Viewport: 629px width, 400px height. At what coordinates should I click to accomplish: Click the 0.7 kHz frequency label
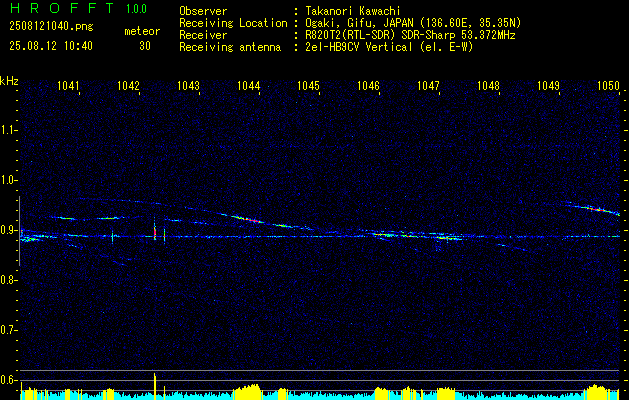click(x=8, y=330)
